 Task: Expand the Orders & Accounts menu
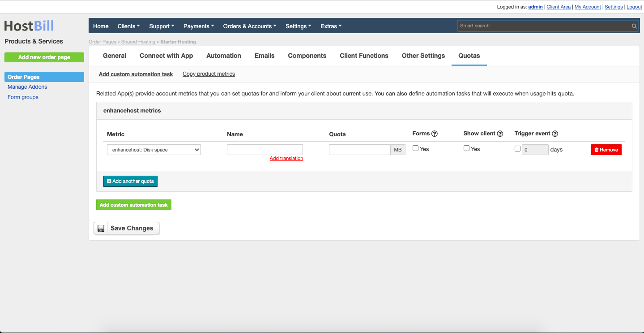click(249, 26)
